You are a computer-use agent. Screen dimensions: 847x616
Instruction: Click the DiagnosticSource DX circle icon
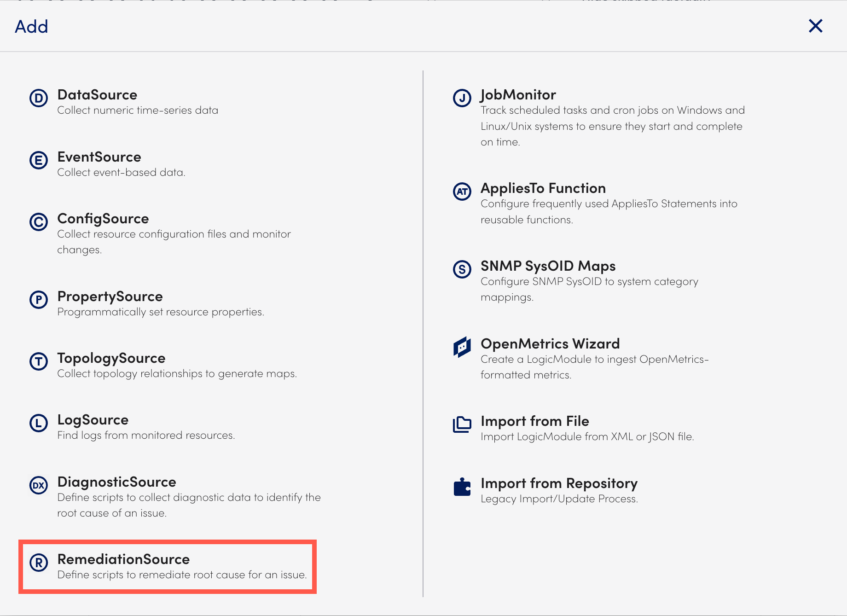point(39,485)
